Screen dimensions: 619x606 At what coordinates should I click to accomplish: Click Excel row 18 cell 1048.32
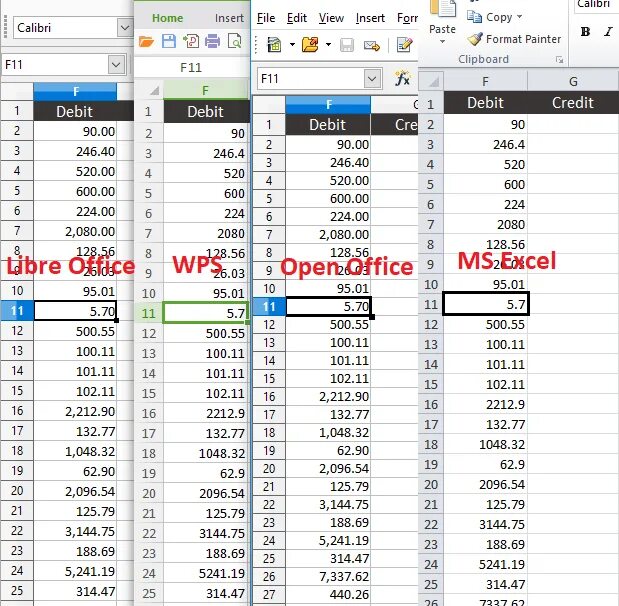click(x=486, y=445)
